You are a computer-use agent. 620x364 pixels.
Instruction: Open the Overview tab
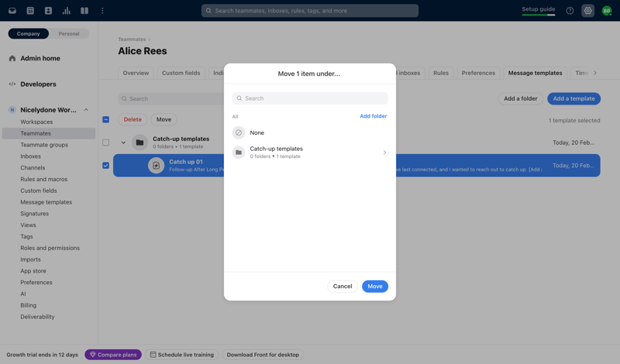click(136, 73)
